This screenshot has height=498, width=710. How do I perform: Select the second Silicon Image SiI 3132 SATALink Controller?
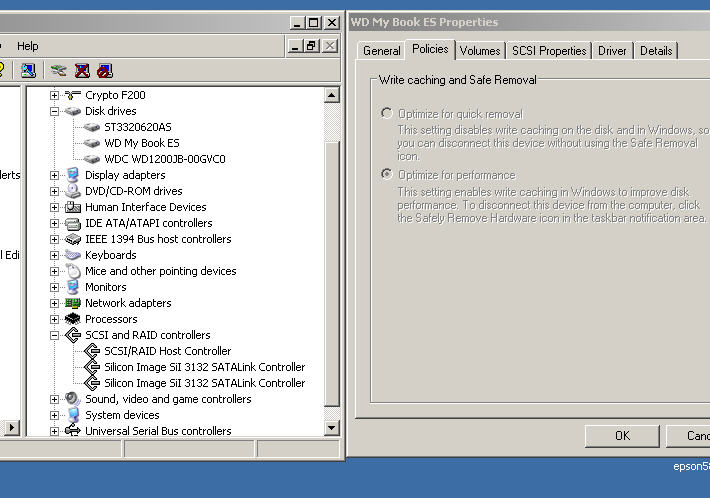point(205,383)
